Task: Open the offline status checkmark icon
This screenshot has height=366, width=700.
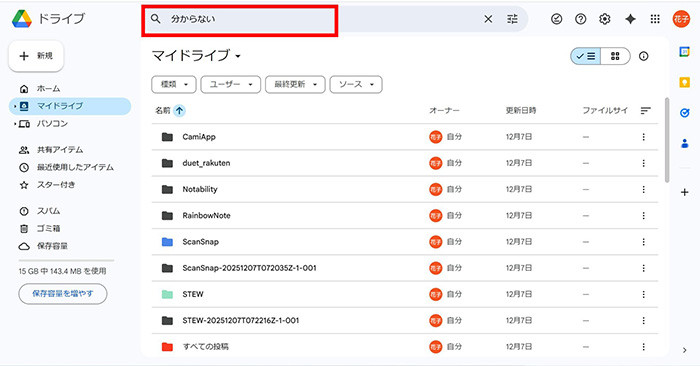Action: 556,19
